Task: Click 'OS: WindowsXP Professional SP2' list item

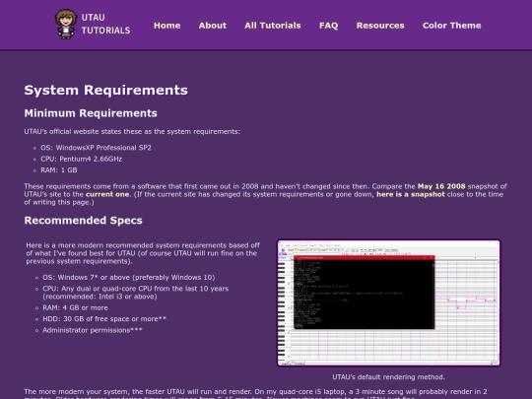Action: pos(96,148)
